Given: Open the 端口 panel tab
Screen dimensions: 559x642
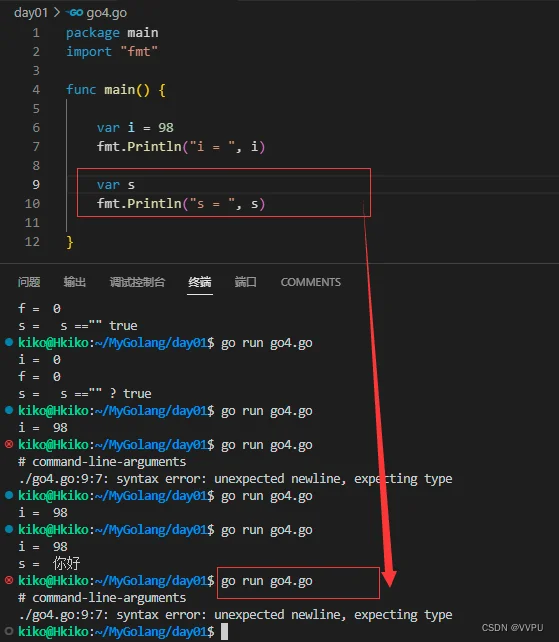Looking at the screenshot, I should point(245,282).
